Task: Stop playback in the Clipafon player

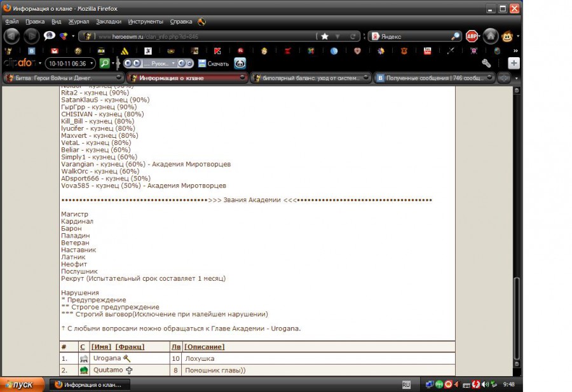Action: point(128,64)
